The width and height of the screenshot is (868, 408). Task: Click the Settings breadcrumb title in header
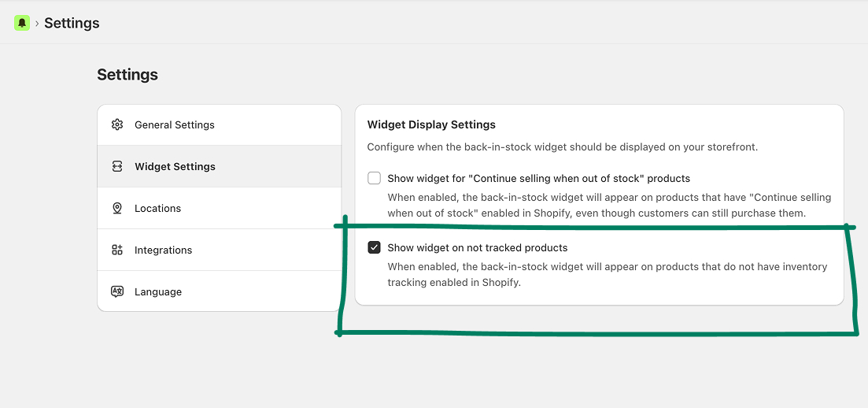[72, 23]
